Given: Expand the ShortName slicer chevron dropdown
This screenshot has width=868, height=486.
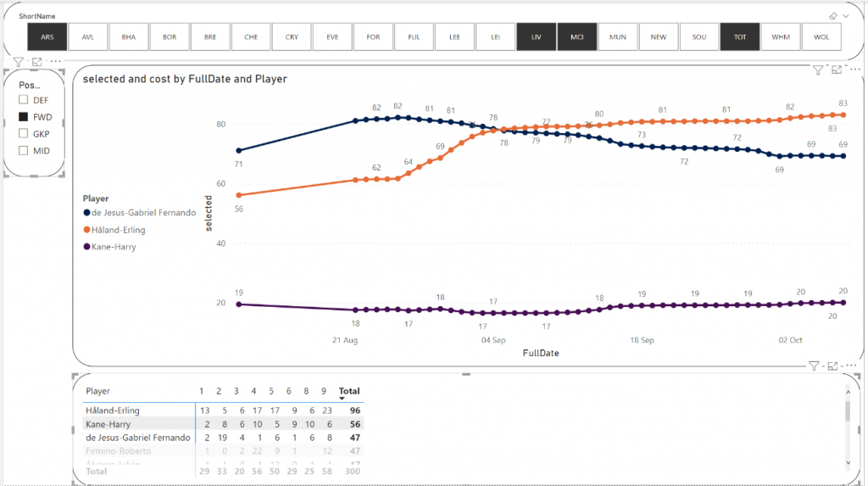Looking at the screenshot, I should (846, 16).
